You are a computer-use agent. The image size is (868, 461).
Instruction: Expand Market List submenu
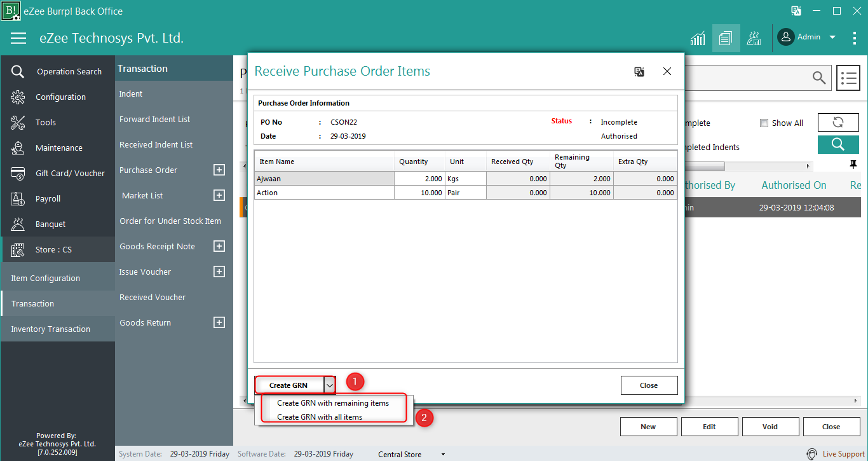[x=219, y=195]
